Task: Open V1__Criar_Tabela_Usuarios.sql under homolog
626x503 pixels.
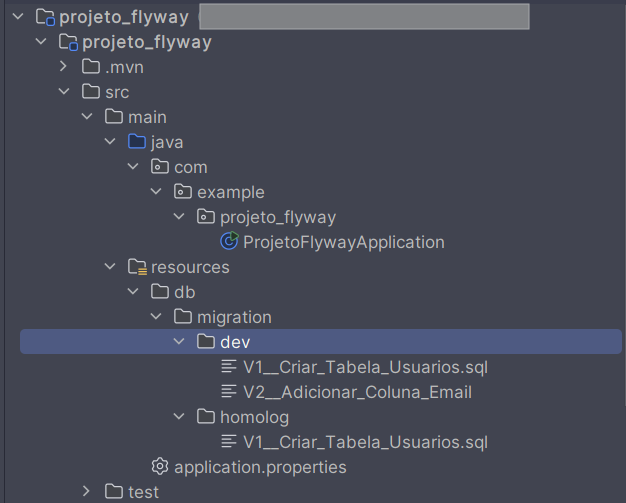Action: tap(365, 442)
